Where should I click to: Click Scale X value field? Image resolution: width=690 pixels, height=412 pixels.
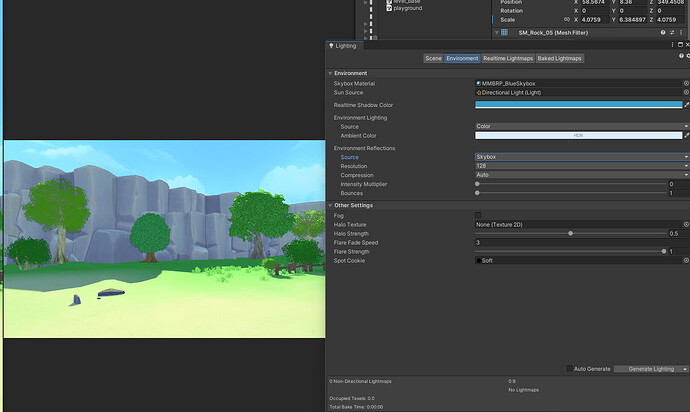[595, 19]
